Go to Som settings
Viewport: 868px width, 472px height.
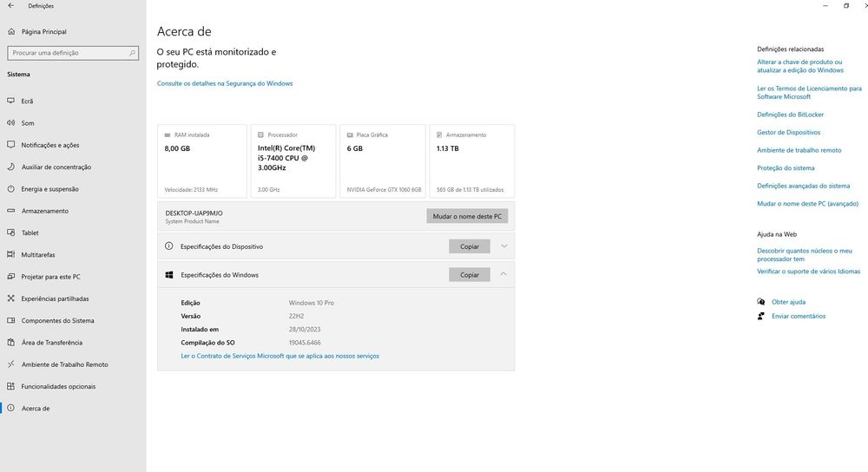point(28,123)
